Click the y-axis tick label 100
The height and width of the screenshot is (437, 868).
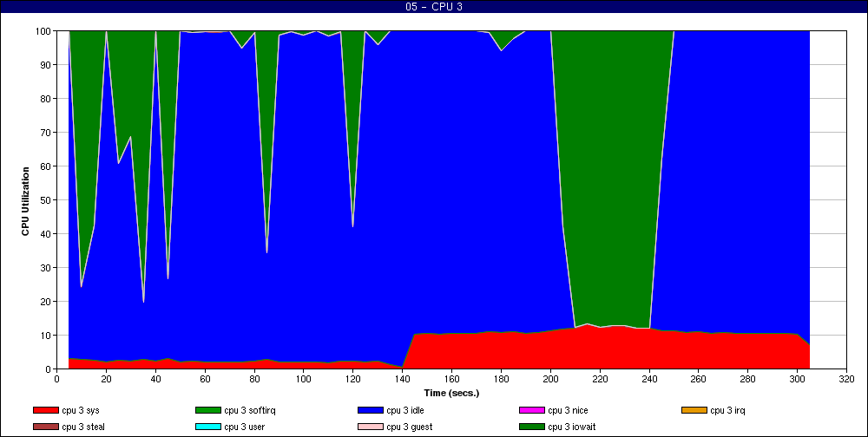pyautogui.click(x=43, y=31)
